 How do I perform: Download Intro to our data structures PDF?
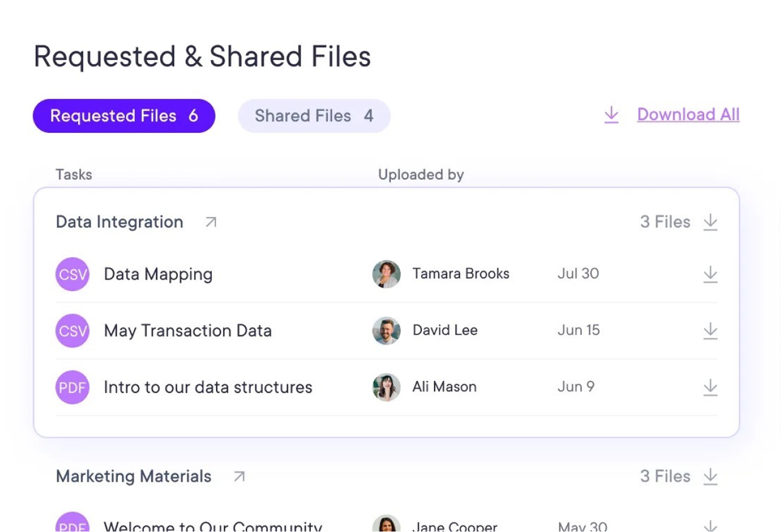coord(710,387)
